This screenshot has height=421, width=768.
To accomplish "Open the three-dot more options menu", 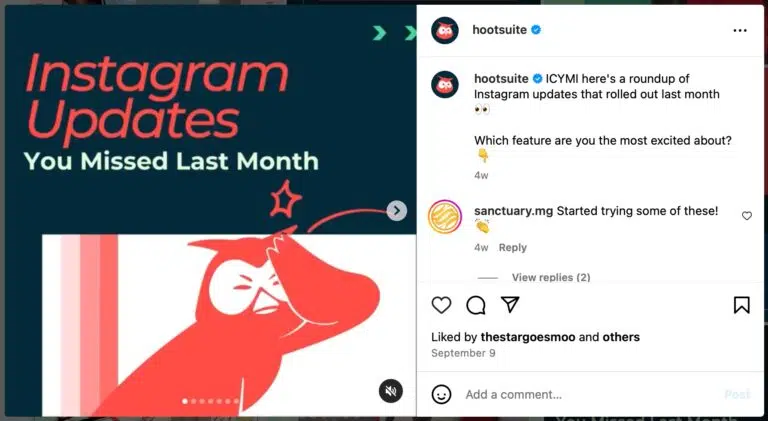I will (740, 30).
